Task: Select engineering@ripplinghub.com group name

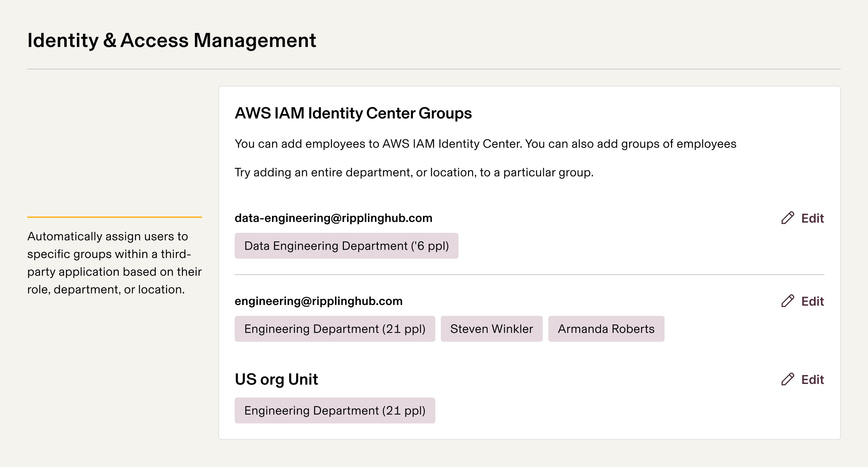Action: 318,301
